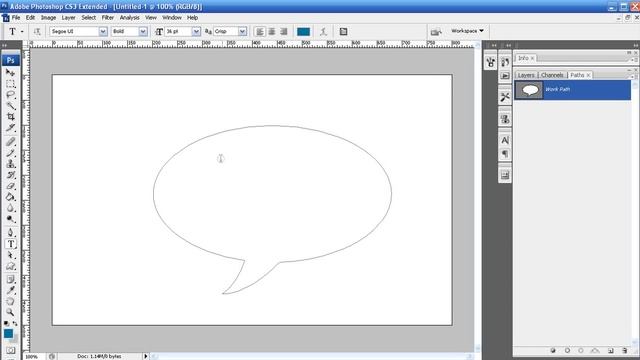Viewport: 640px width, 360px height.
Task: Right align text
Action: 284,31
